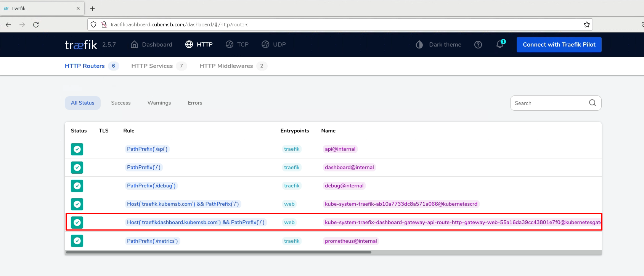Screen dimensions: 644x276
Task: Open the prometheus@internal router
Action: pyautogui.click(x=351, y=241)
